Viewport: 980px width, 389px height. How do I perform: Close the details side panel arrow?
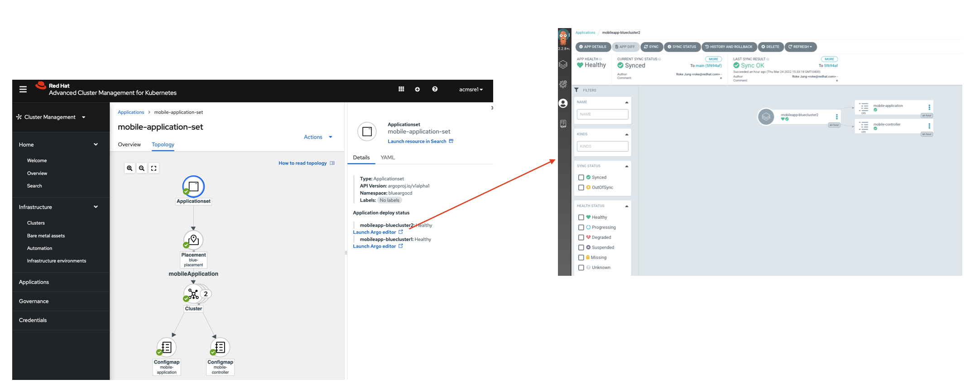pos(492,108)
